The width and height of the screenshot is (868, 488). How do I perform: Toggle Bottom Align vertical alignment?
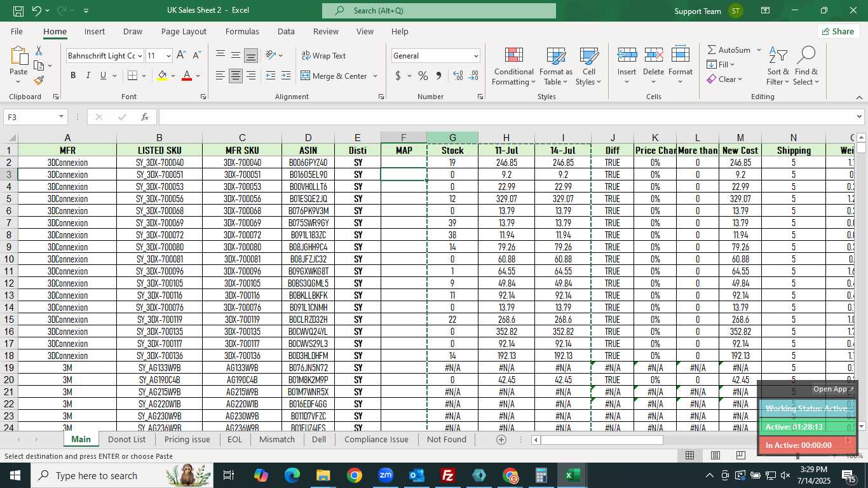[x=251, y=55]
